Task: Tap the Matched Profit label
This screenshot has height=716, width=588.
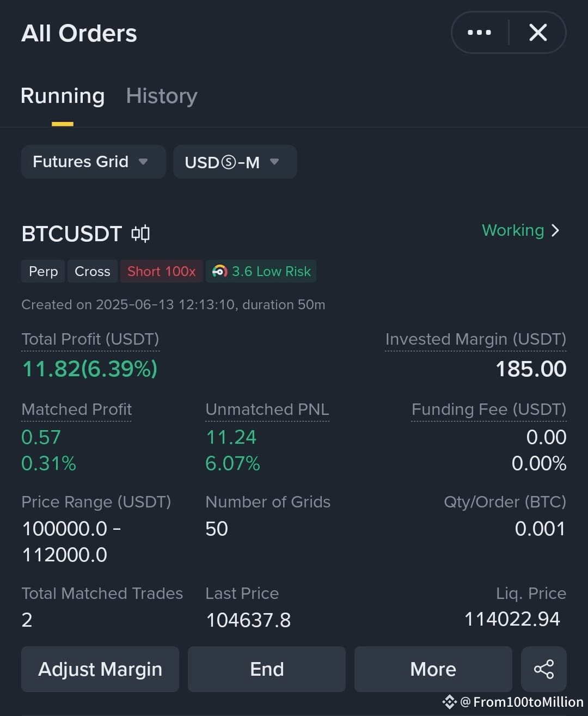Action: coord(77,409)
